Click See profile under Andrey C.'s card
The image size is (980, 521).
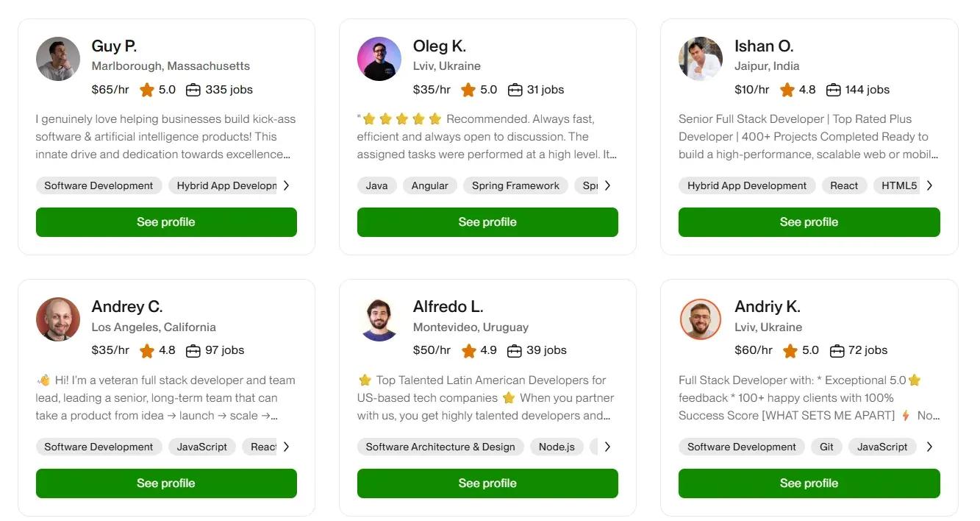[x=166, y=483]
